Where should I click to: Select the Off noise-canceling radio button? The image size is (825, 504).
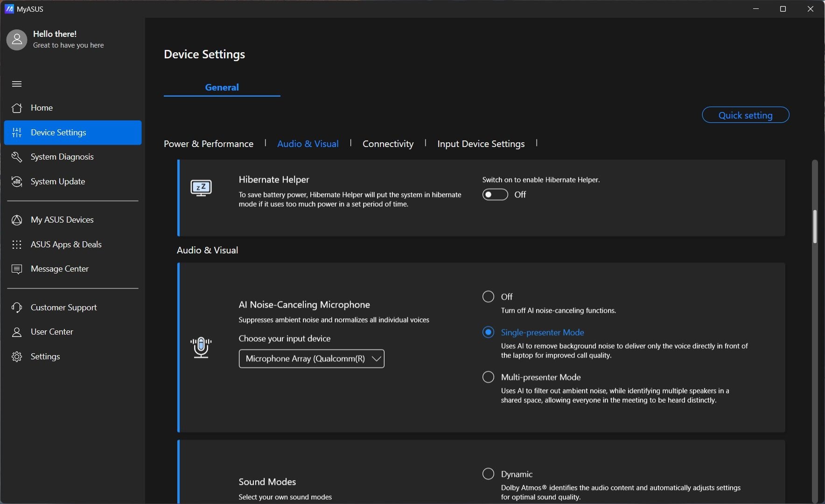point(488,297)
